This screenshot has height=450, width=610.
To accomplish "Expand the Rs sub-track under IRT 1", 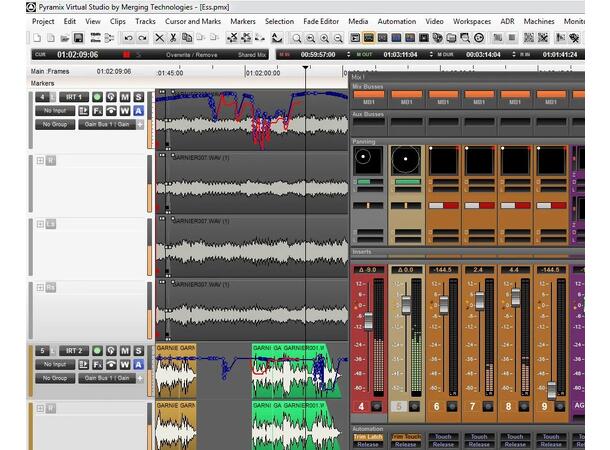I will pyautogui.click(x=40, y=287).
